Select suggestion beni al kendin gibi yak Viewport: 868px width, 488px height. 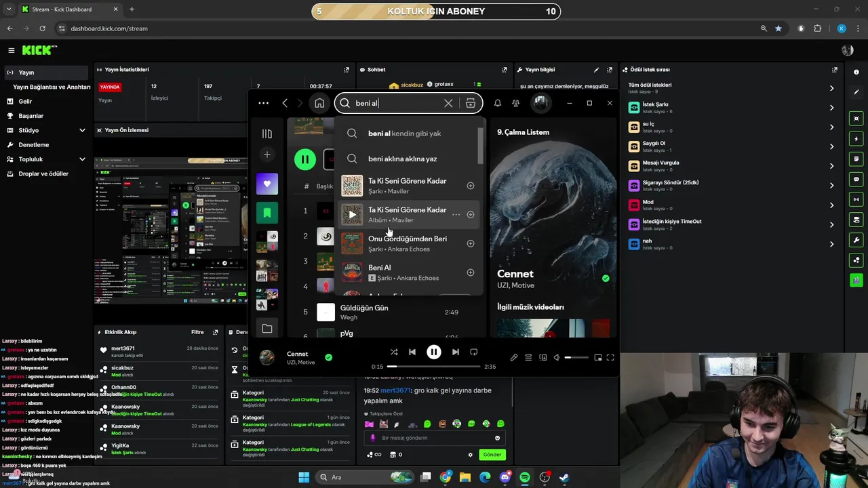click(405, 134)
